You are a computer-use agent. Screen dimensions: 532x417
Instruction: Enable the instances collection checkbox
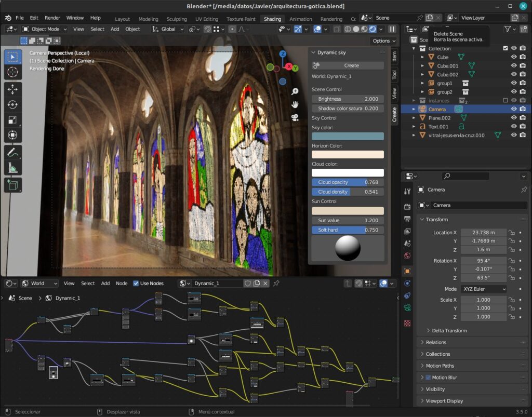tap(505, 100)
